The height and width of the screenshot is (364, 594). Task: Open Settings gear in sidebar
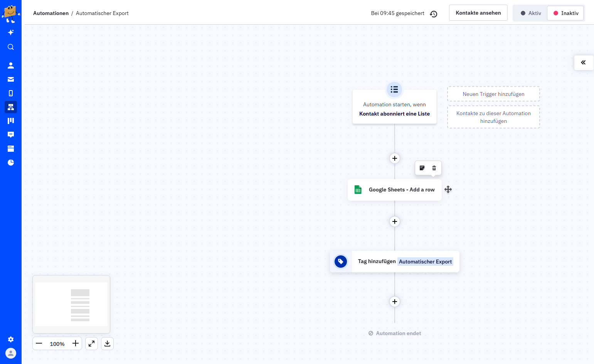11,339
